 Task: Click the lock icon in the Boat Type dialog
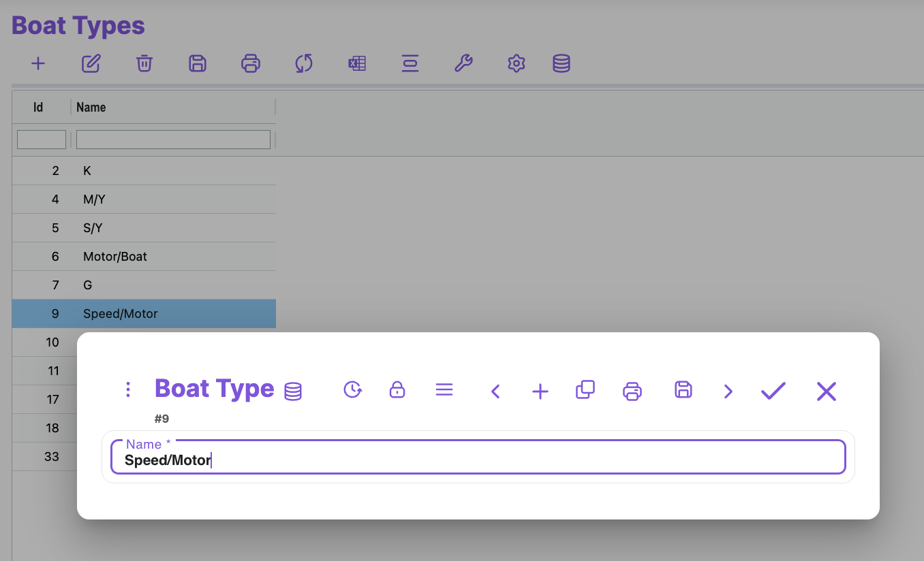[x=397, y=390]
